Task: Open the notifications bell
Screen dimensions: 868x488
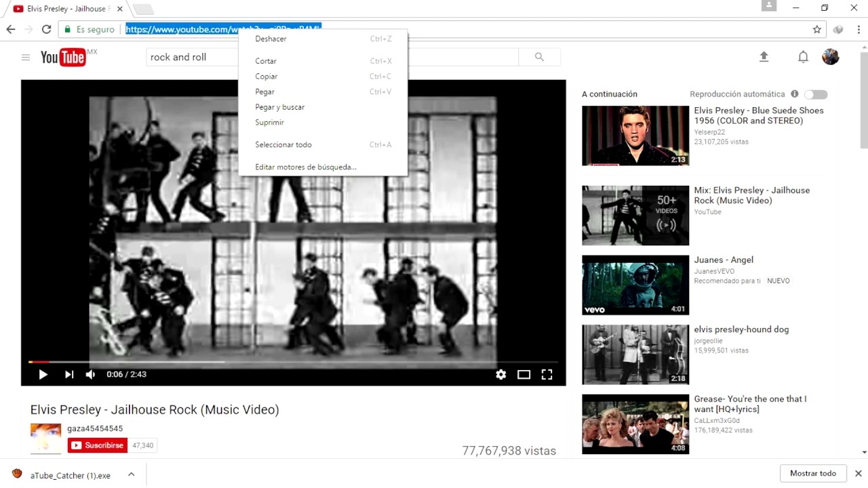Action: point(803,57)
